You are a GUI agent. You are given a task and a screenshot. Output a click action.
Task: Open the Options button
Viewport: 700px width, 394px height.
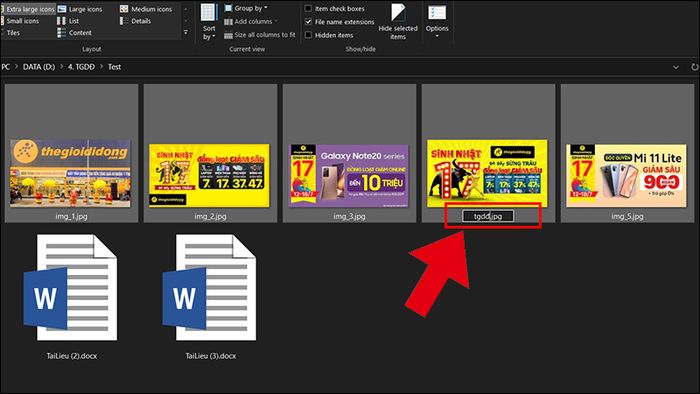pyautogui.click(x=437, y=21)
